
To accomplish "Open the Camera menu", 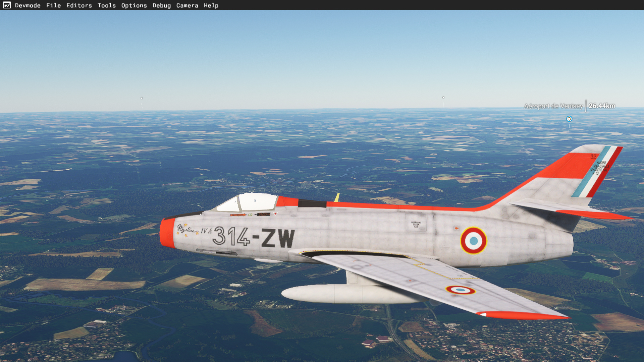I will (187, 5).
